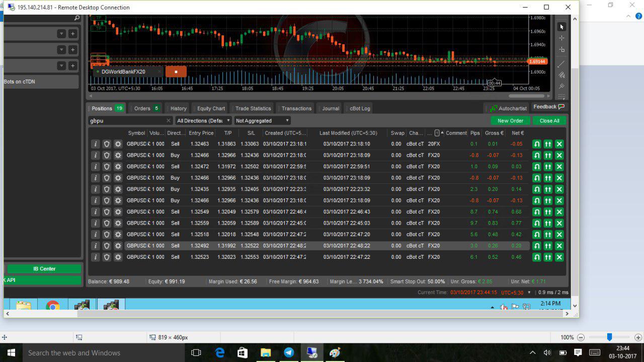Click Close All positions button
The image size is (644, 362).
click(549, 121)
